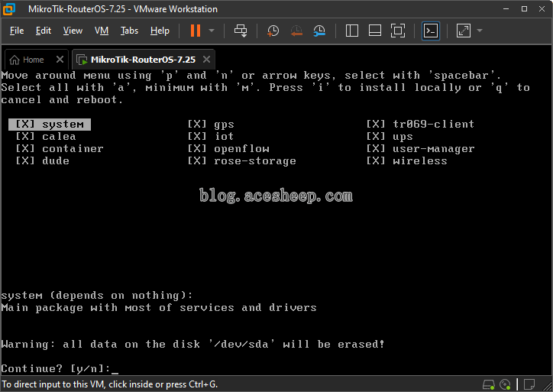Click the Home tab house icon
The image size is (553, 392).
click(15, 60)
